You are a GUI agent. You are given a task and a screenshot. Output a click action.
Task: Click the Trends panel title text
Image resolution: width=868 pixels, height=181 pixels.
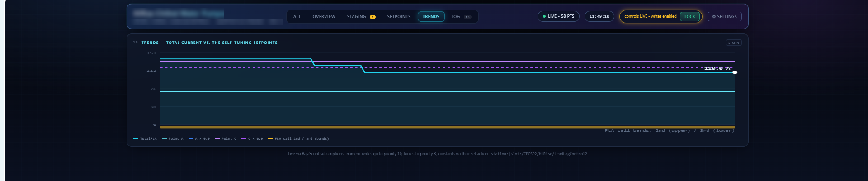point(209,43)
